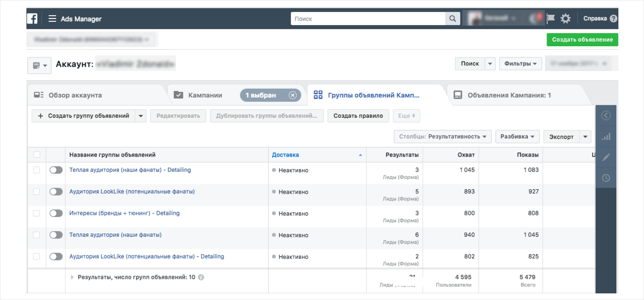Open the Фильтры dropdown
Image resolution: width=644 pixels, height=300 pixels.
pyautogui.click(x=520, y=64)
